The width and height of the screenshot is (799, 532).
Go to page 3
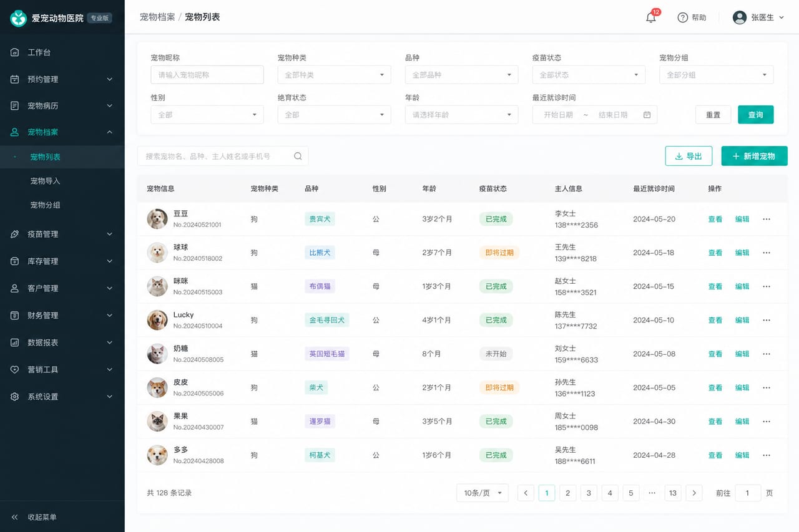(589, 493)
